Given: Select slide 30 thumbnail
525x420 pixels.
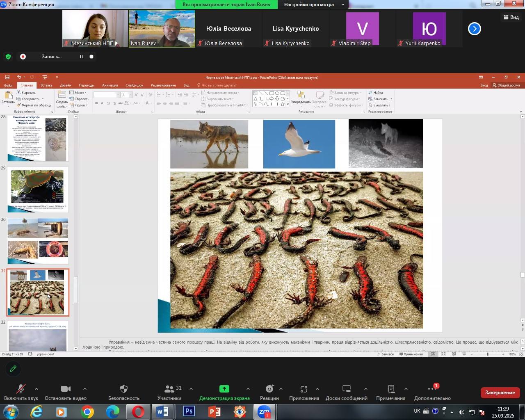Looking at the screenshot, I should coord(38,240).
